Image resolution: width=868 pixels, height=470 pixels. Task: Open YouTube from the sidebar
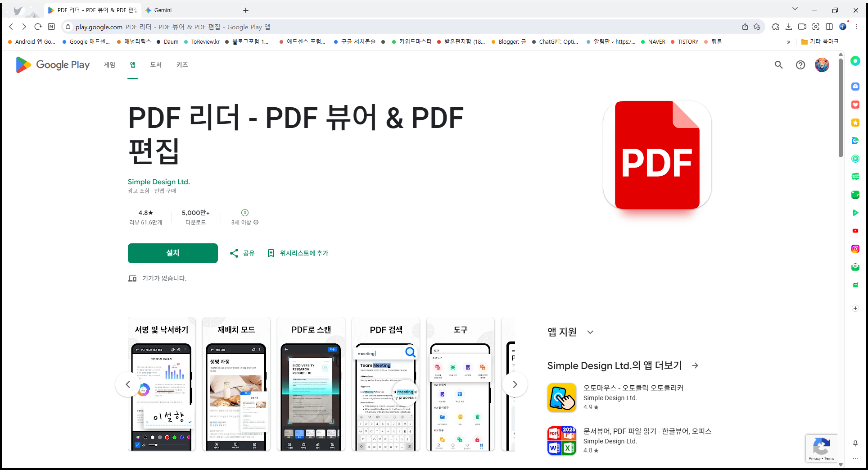pos(855,231)
